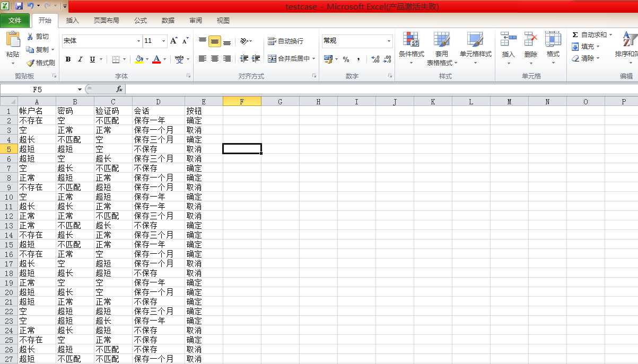This screenshot has width=638, height=364.
Task: Select row 10 header
Action: (8, 197)
